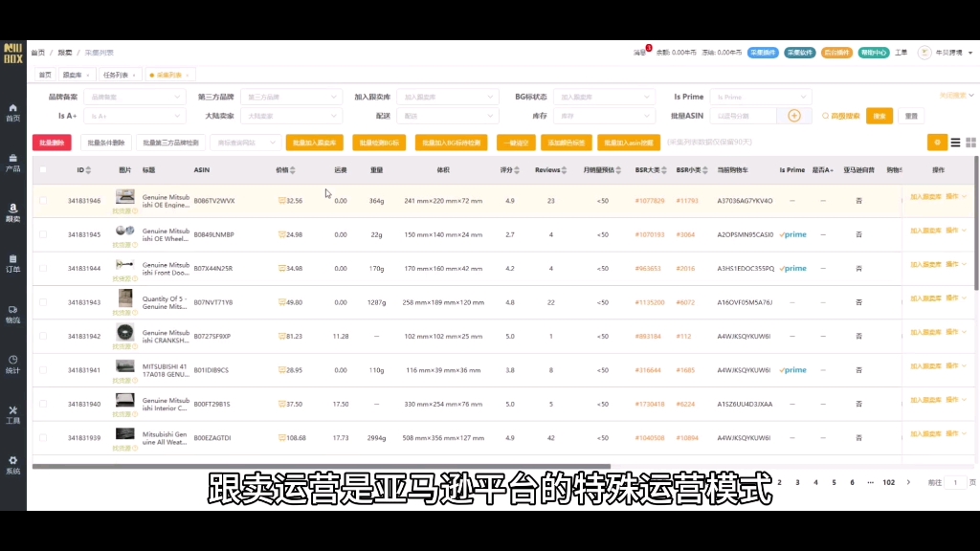
Task: Open 消息 with the red badge
Action: [x=641, y=52]
